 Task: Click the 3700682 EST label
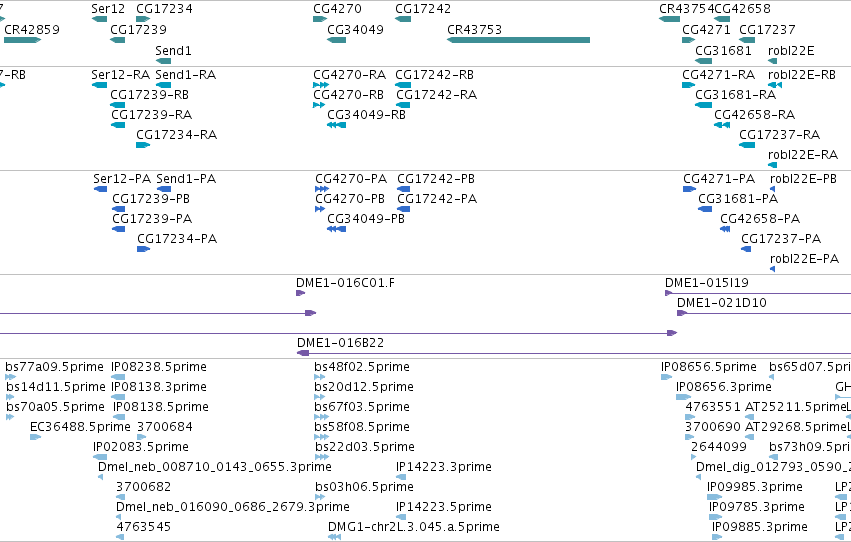[143, 487]
